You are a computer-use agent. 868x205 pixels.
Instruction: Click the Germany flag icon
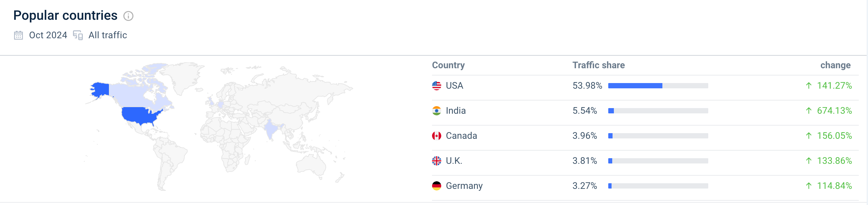tap(436, 186)
